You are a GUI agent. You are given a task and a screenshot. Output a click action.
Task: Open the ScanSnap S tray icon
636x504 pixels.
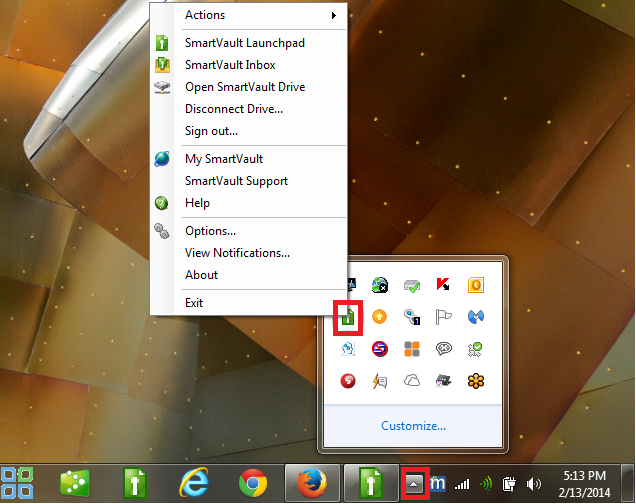pos(412,317)
